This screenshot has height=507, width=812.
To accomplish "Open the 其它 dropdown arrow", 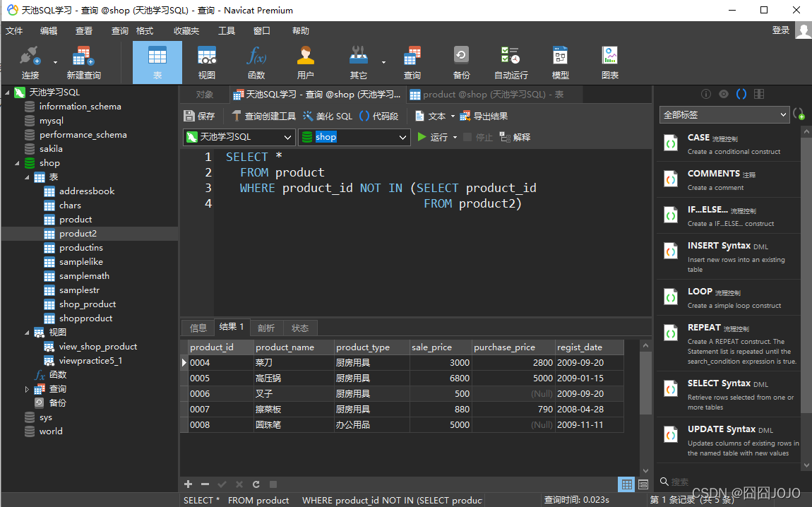I will 383,63.
